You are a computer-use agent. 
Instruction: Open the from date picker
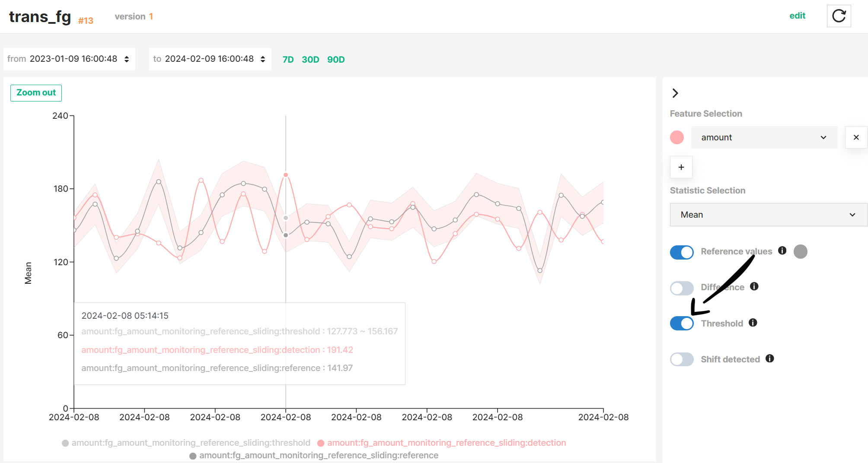[x=69, y=59]
